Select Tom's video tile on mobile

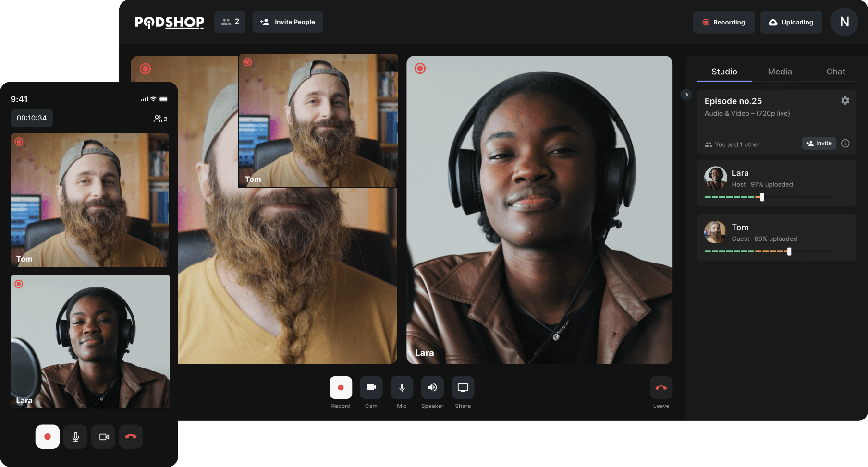pyautogui.click(x=90, y=200)
